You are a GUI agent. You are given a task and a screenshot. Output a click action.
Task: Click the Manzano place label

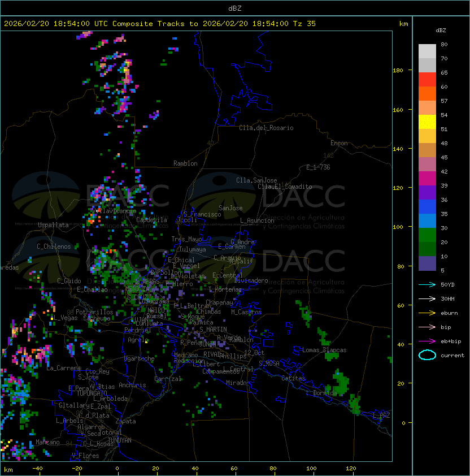point(47,442)
